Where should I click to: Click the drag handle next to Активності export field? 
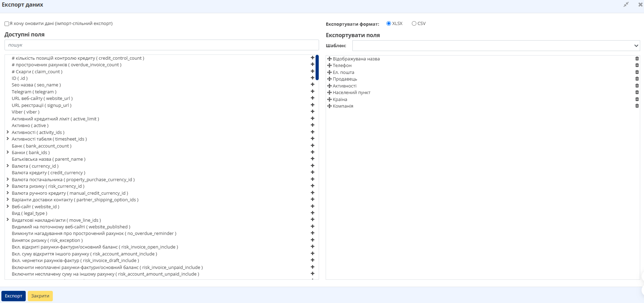pos(329,86)
